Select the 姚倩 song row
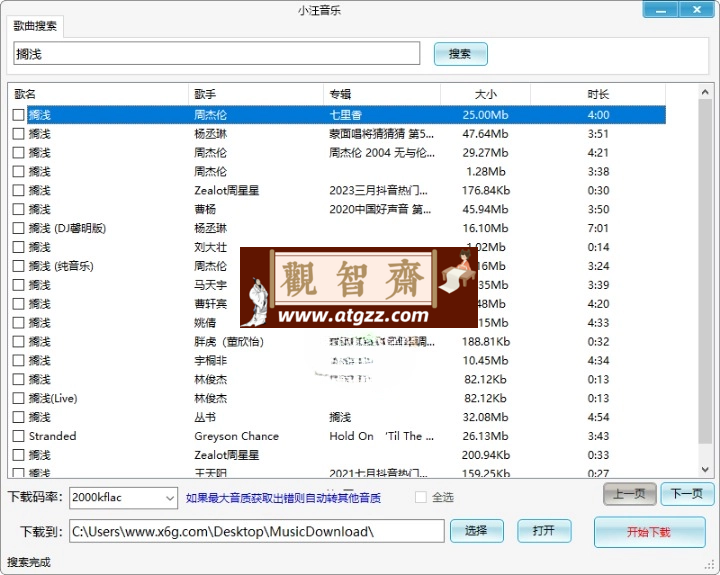 (x=339, y=323)
